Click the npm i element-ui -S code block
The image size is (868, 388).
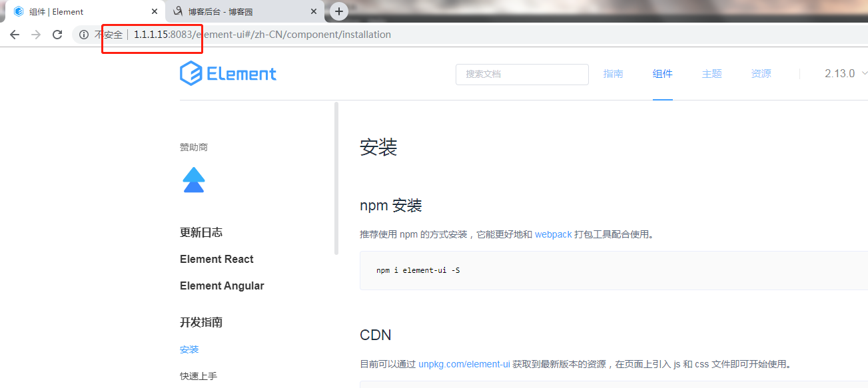[x=614, y=270]
